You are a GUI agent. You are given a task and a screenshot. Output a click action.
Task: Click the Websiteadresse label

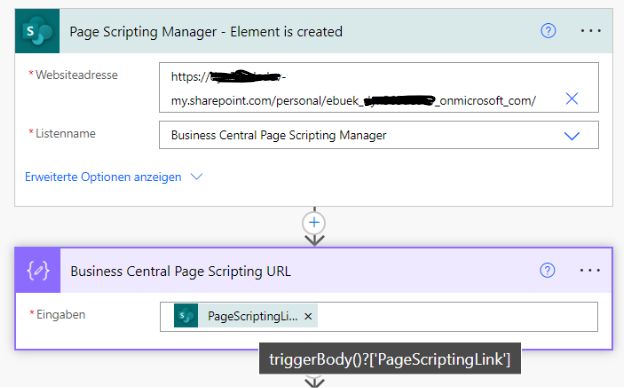pos(77,75)
